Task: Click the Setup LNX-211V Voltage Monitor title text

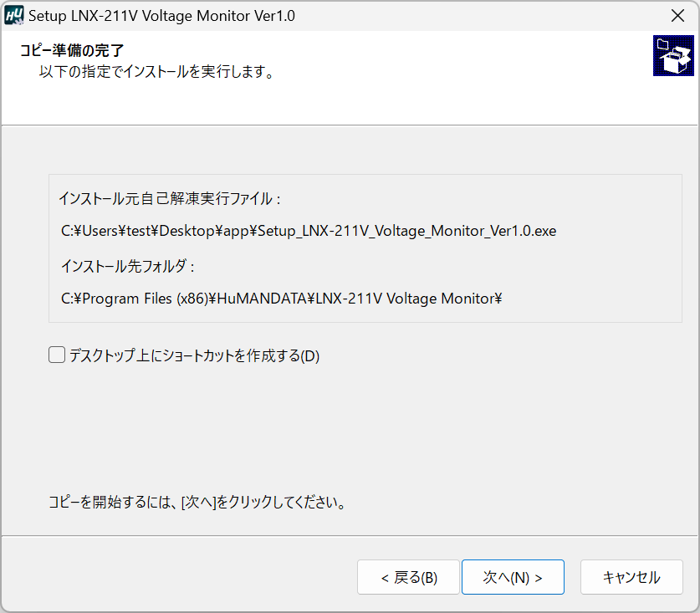Action: point(161,16)
